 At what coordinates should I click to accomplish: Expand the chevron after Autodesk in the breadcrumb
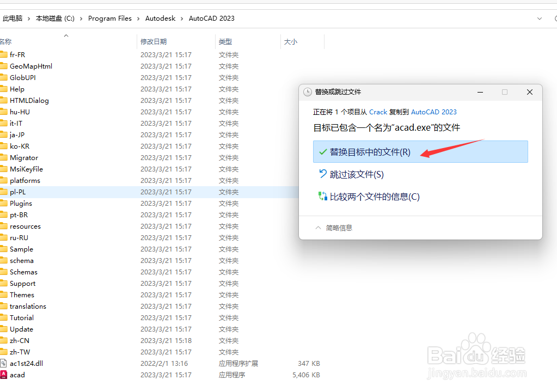[182, 19]
